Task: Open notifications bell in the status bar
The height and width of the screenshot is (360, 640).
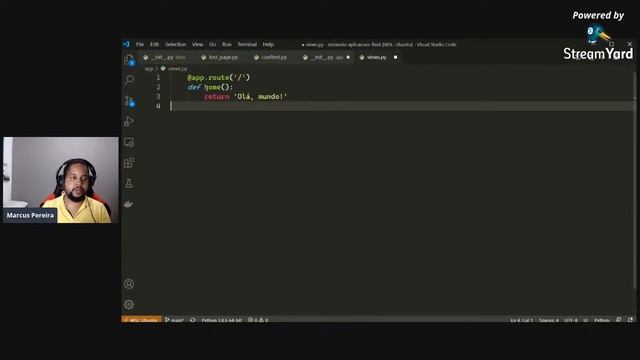Action: click(x=630, y=320)
